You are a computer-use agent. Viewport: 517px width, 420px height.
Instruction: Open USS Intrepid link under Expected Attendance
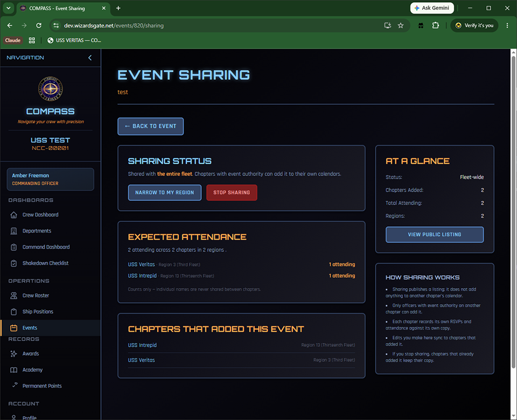tap(142, 276)
